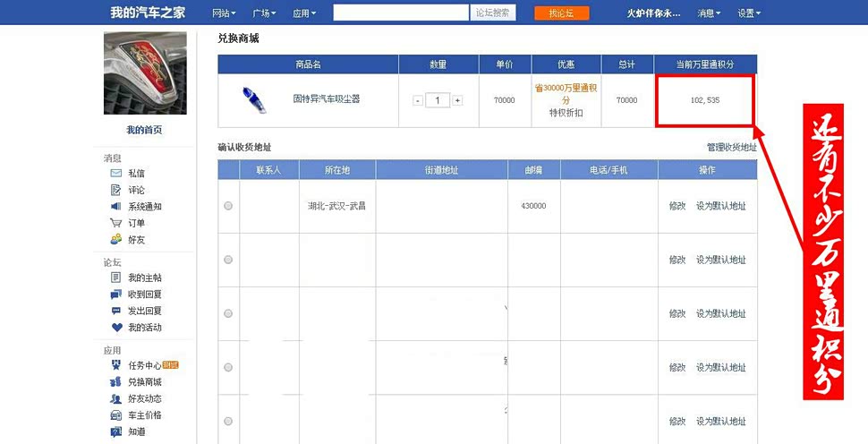Select the third address row radio button
The width and height of the screenshot is (868, 444).
coord(228,313)
